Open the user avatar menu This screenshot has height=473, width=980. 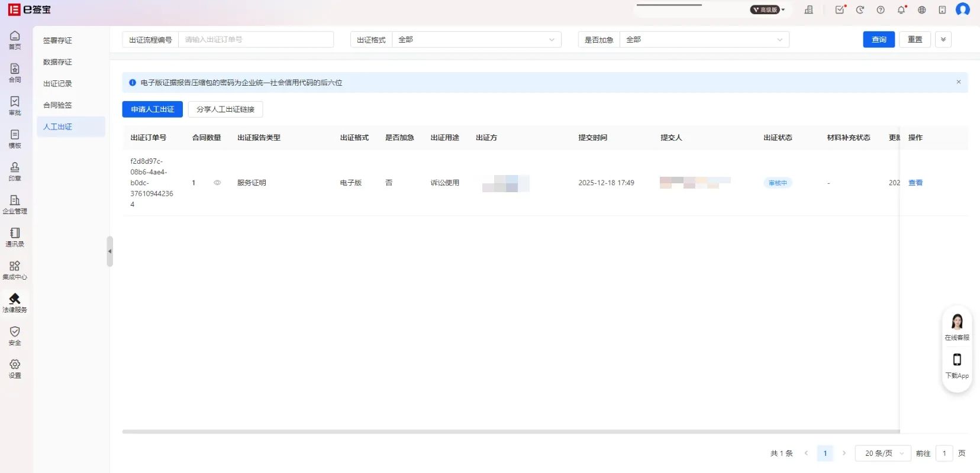(963, 9)
